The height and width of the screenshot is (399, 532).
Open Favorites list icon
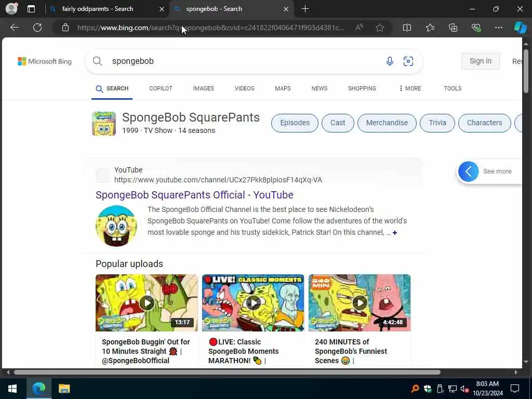pos(430,28)
